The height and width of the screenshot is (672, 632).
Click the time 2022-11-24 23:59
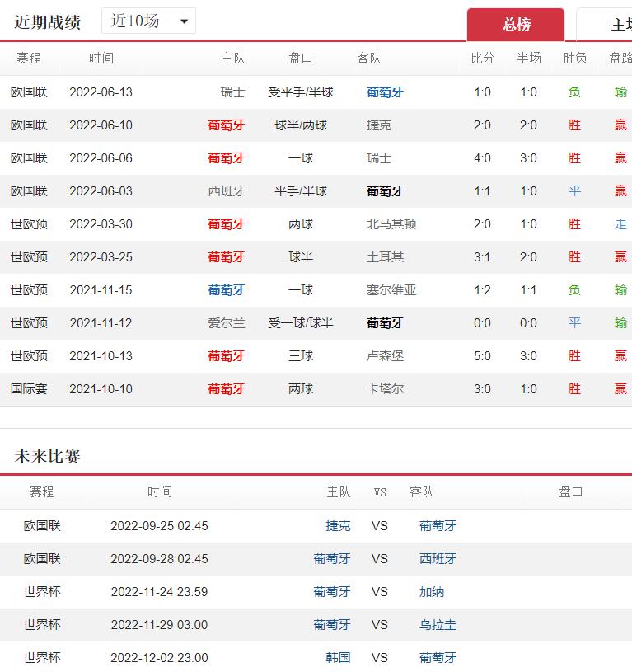click(x=159, y=592)
